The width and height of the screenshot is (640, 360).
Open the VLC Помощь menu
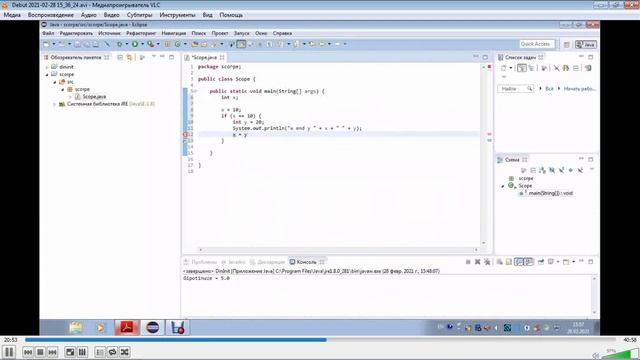231,15
